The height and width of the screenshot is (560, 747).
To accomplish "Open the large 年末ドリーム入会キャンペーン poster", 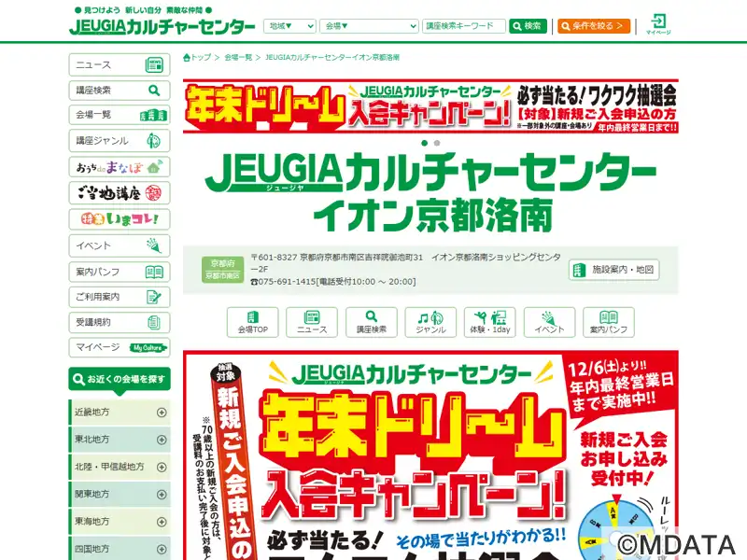I will pos(430,455).
